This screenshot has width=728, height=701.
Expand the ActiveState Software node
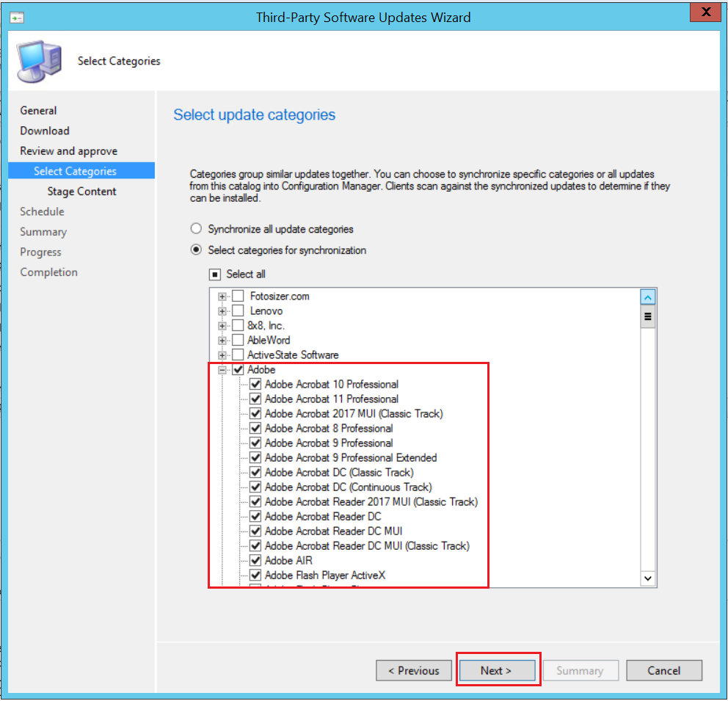tap(222, 355)
